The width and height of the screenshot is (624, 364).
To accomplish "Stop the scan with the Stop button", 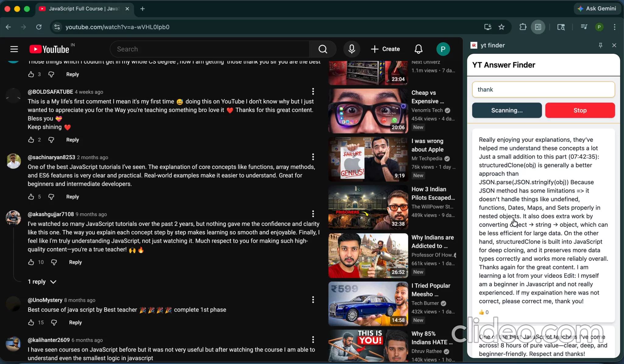I will tap(580, 110).
